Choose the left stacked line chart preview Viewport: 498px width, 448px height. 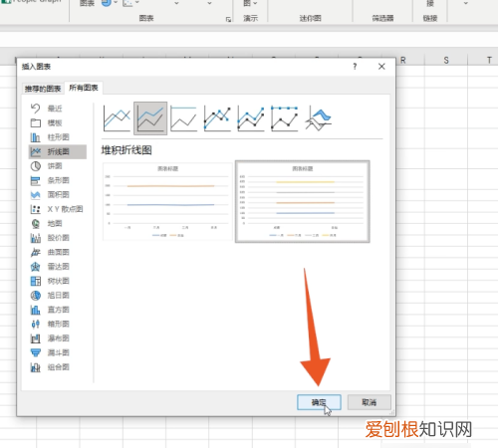167,201
